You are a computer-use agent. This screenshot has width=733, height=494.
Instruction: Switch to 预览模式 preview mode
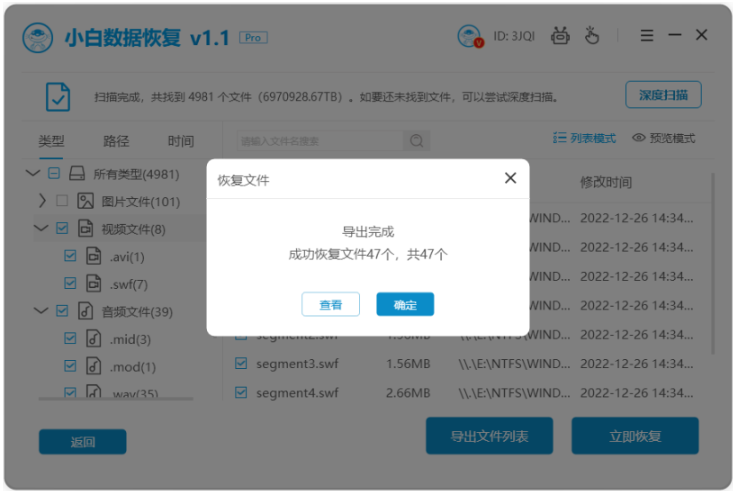[x=663, y=138]
